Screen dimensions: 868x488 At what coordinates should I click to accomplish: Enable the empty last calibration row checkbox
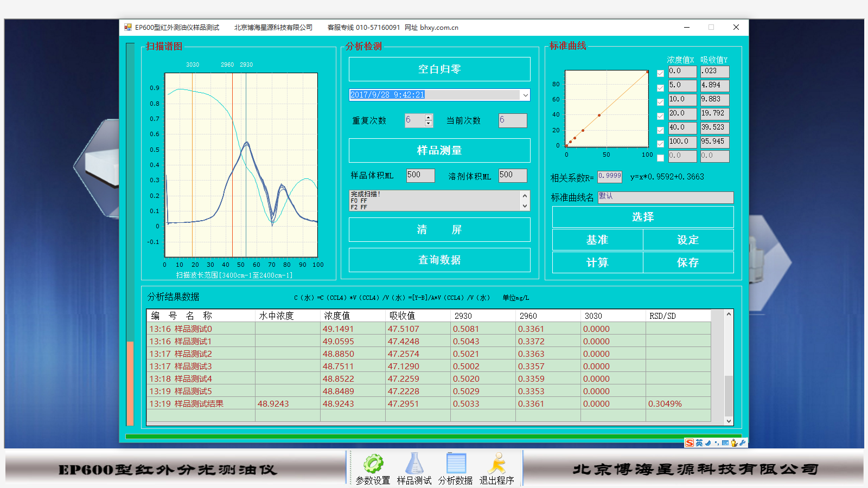coord(660,158)
